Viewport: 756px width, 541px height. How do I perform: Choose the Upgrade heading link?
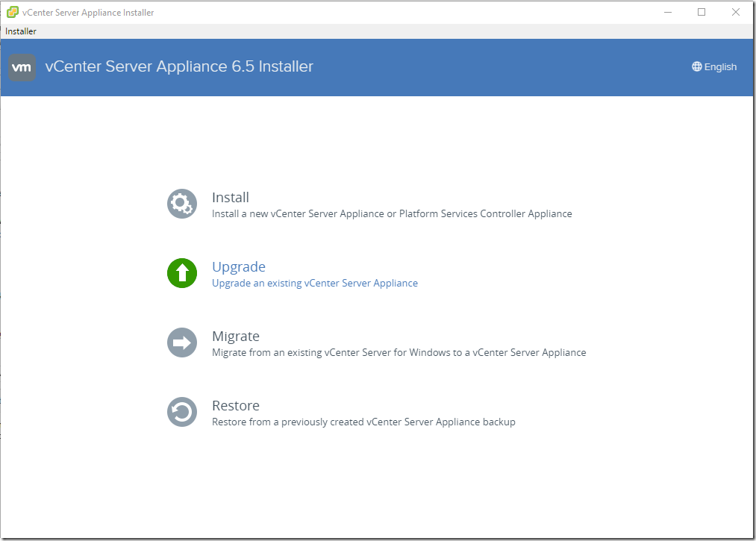[x=239, y=266]
